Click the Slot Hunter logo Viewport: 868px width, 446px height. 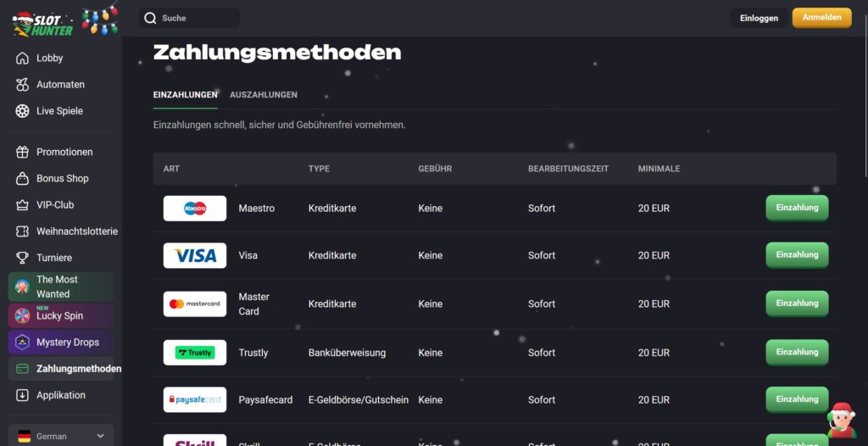(x=42, y=23)
